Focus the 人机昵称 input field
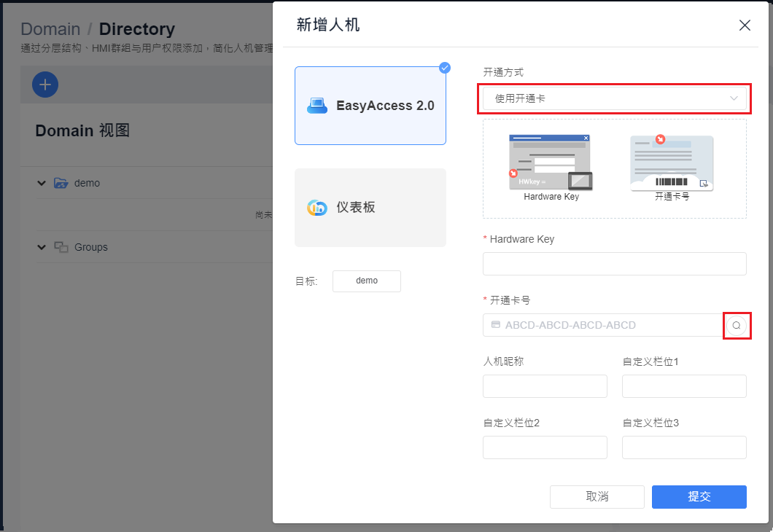 [x=545, y=386]
